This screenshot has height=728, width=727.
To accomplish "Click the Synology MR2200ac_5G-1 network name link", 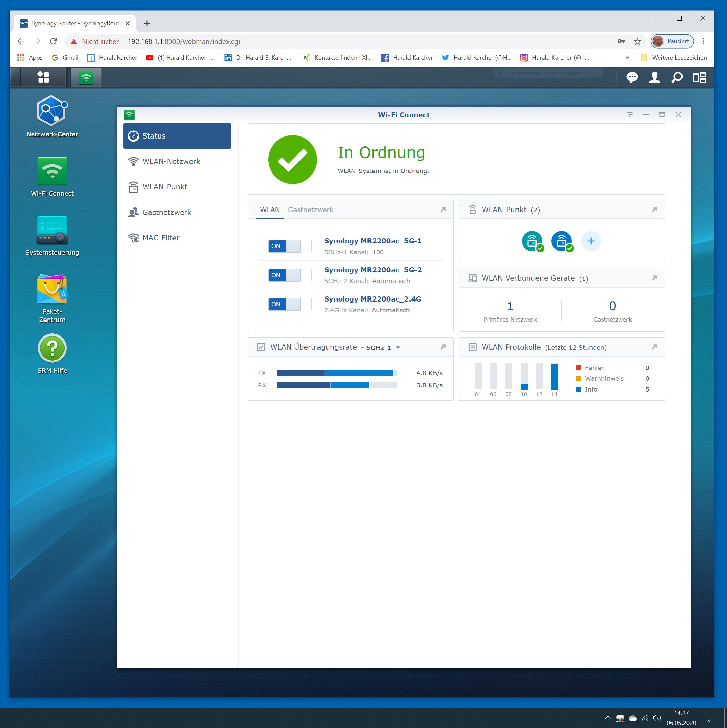I will click(372, 241).
